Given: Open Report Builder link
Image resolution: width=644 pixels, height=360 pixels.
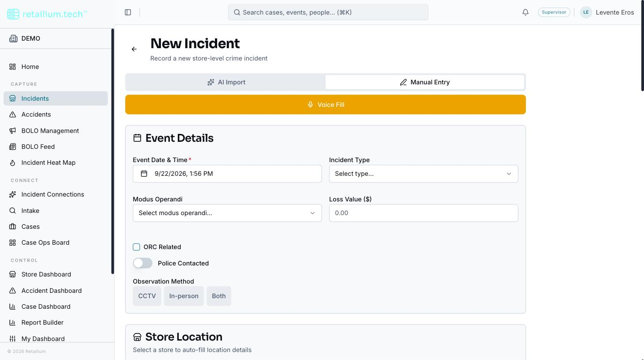Looking at the screenshot, I should point(56,322).
